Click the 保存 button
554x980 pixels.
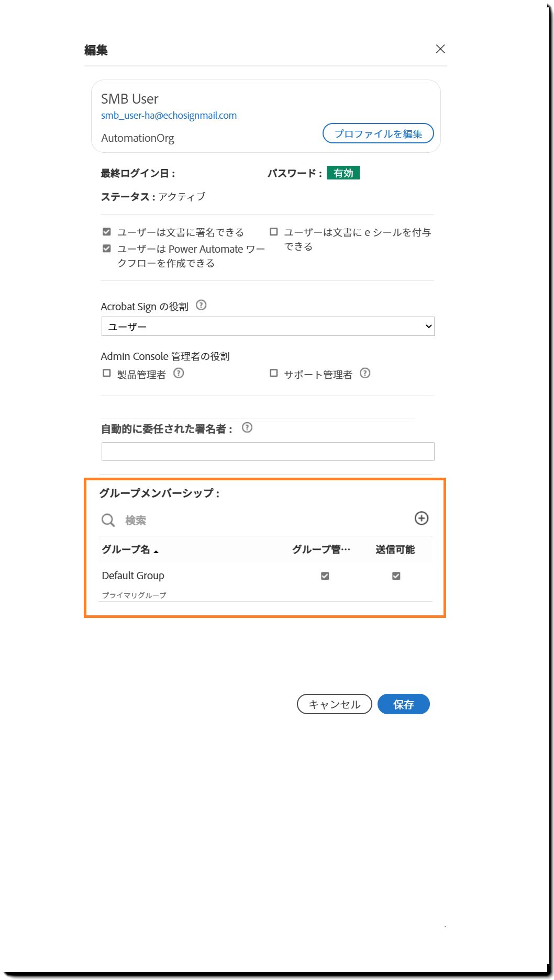[404, 704]
